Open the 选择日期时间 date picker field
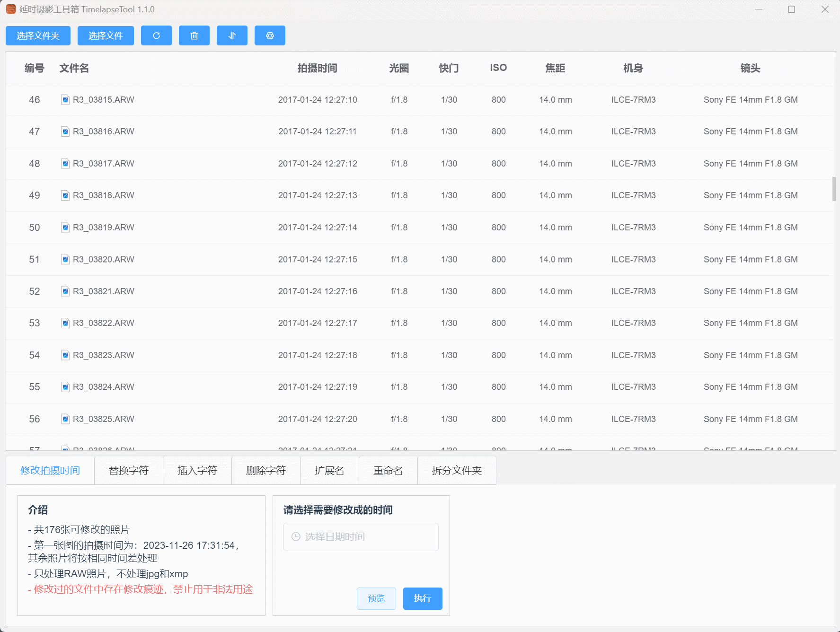This screenshot has height=632, width=840. (x=361, y=536)
